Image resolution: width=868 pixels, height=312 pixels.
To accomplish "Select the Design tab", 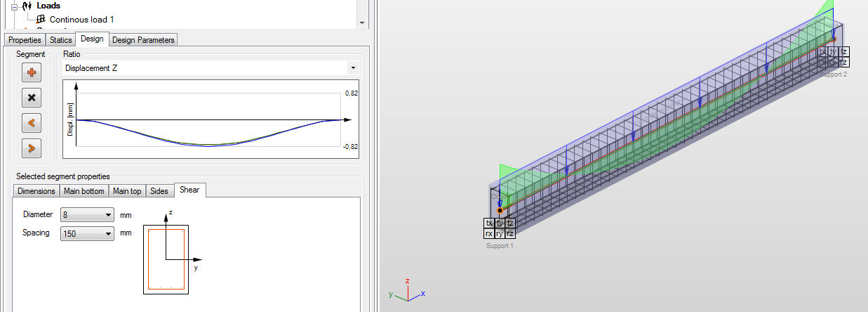I will coord(92,39).
